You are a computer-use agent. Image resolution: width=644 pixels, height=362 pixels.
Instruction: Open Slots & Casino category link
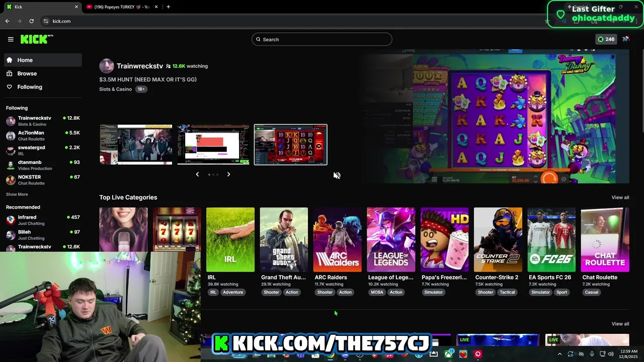click(115, 89)
